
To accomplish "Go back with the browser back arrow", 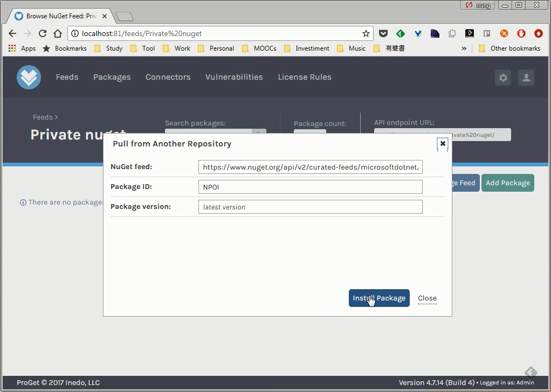I will pyautogui.click(x=12, y=33).
